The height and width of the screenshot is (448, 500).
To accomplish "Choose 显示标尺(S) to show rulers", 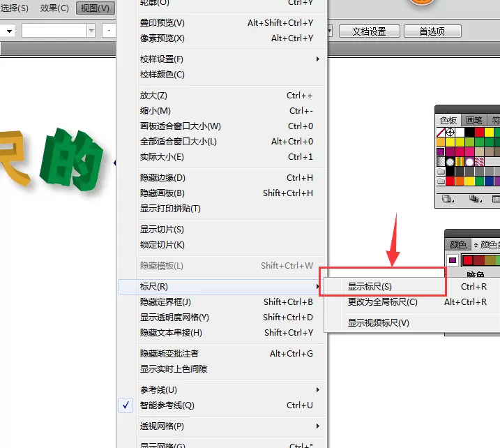I will [x=411, y=287].
